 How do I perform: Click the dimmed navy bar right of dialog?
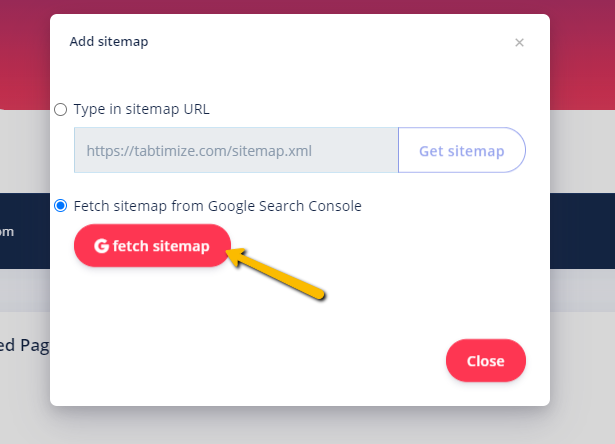pos(582,231)
